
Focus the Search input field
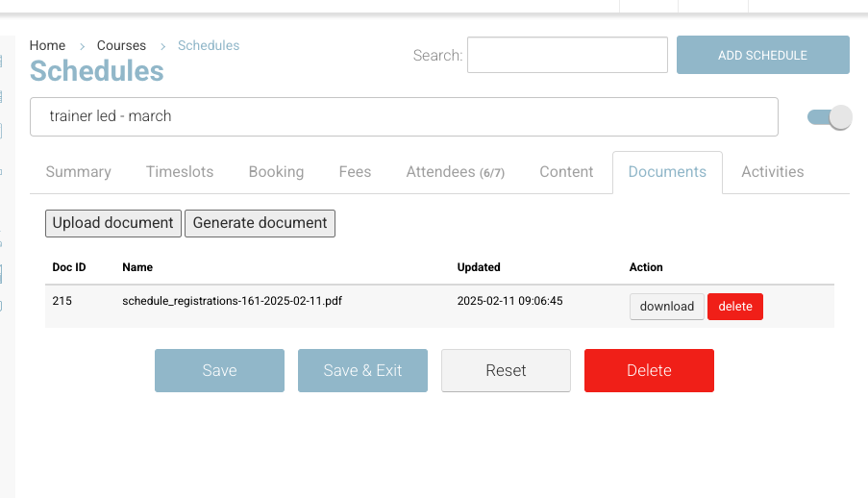click(567, 55)
